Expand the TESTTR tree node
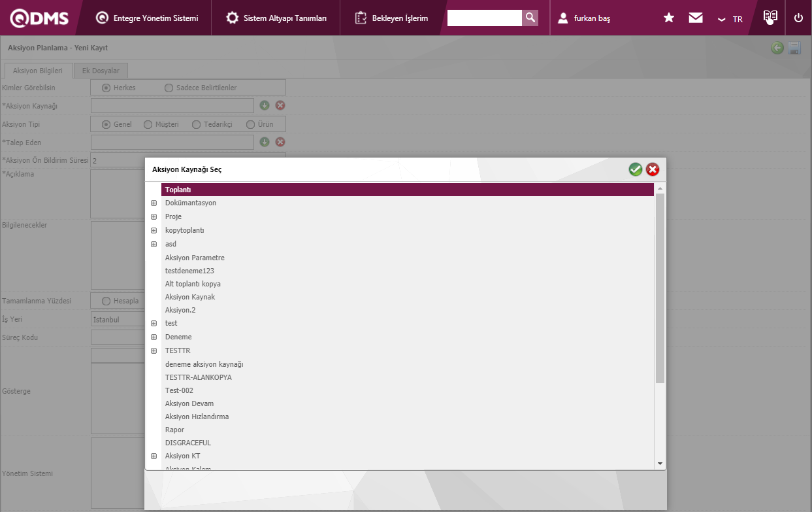The image size is (812, 512). point(154,350)
